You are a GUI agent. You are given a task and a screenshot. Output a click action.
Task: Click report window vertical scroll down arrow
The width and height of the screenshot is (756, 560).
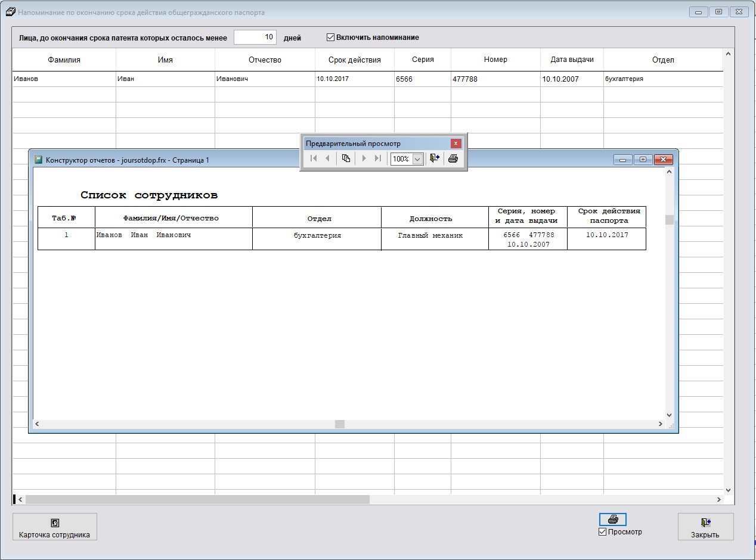(669, 415)
